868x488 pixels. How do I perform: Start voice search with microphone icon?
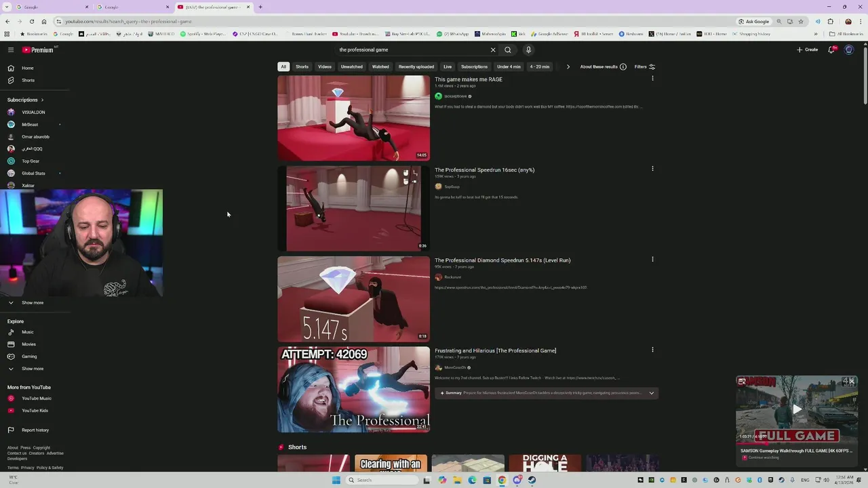[x=528, y=49]
